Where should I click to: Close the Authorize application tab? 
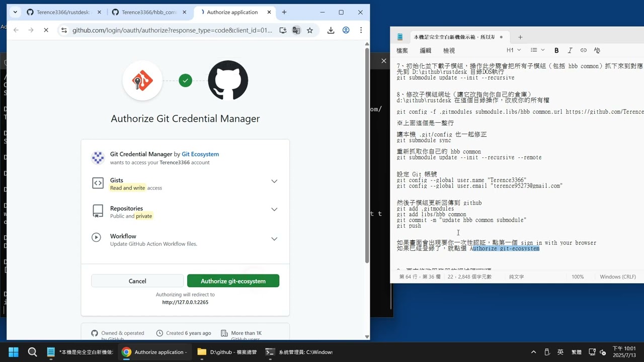(x=269, y=12)
